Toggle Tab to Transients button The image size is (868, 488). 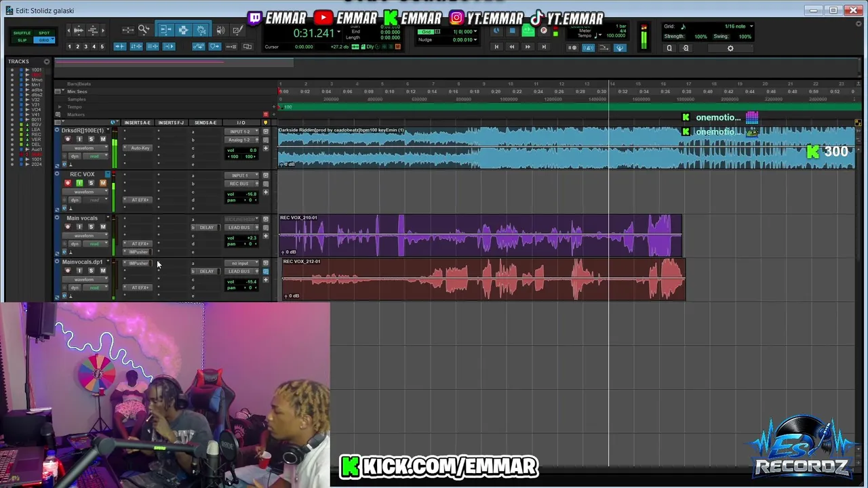coord(120,47)
